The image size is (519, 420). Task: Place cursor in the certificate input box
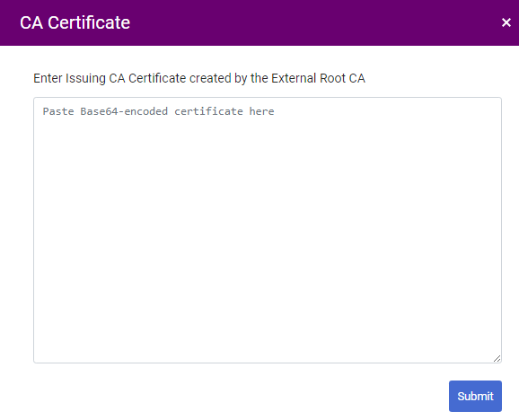pos(268,230)
